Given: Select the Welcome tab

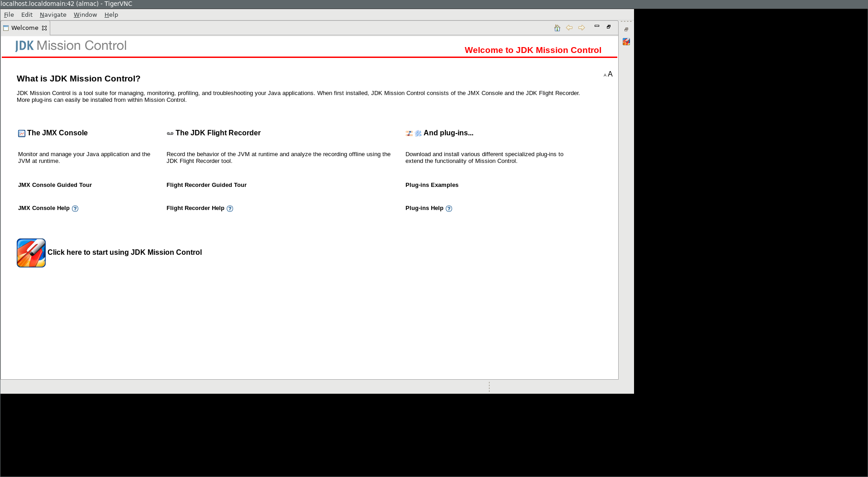Looking at the screenshot, I should pyautogui.click(x=24, y=28).
